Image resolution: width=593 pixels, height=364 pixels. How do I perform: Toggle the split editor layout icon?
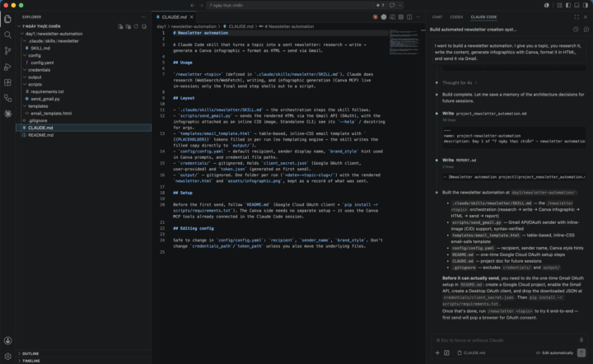coord(409,17)
